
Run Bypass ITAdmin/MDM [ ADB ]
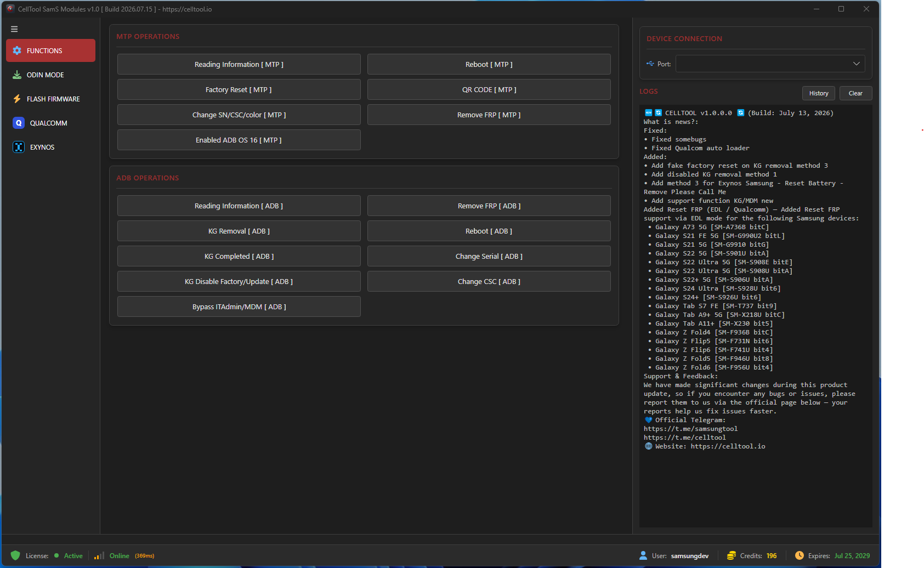pos(239,306)
